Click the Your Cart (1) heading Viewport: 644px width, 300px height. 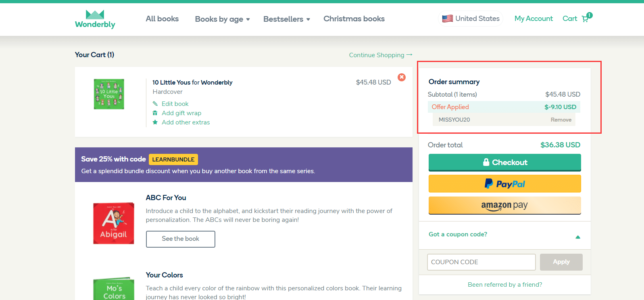(x=94, y=55)
